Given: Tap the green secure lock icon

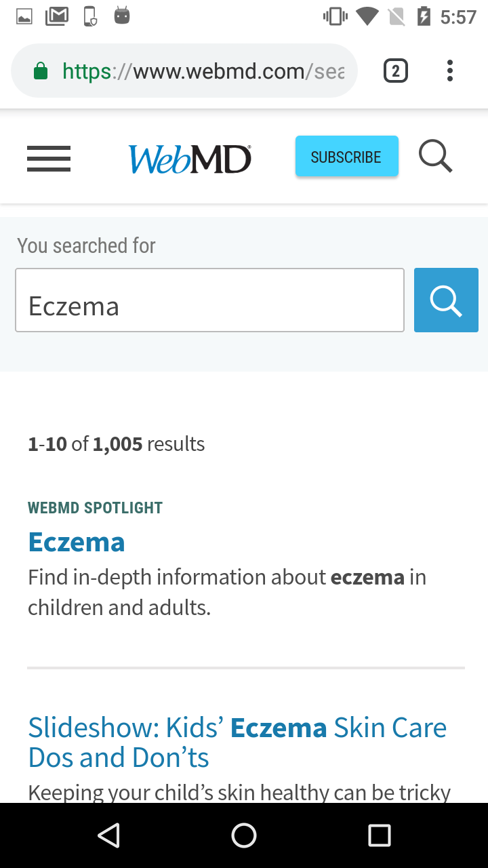Looking at the screenshot, I should pos(41,71).
